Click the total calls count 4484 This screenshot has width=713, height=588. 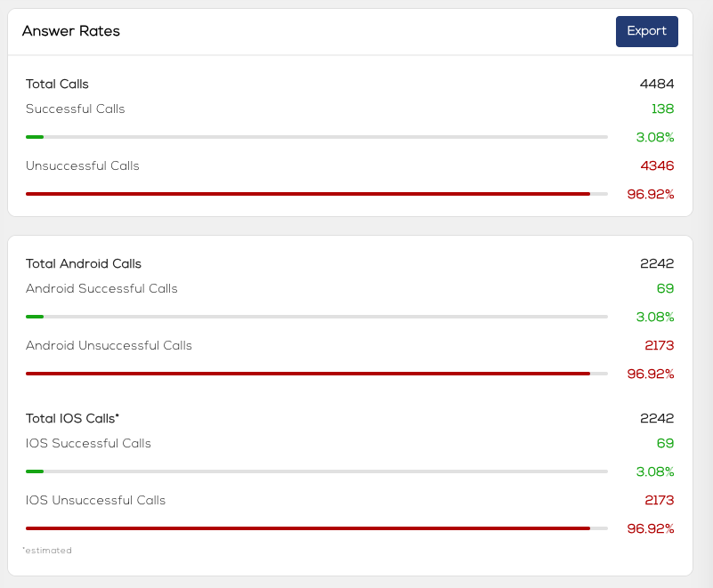pos(657,85)
